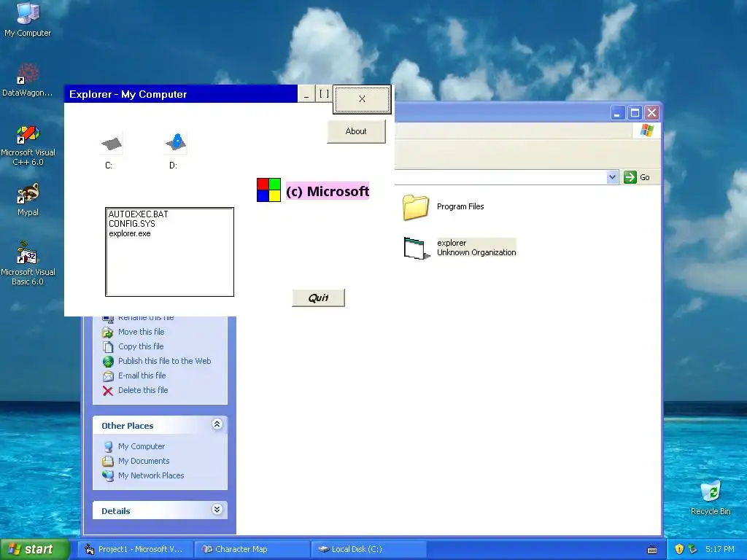This screenshot has height=560, width=747.
Task: Open the D: drive icon in Explorer window
Action: point(176,143)
